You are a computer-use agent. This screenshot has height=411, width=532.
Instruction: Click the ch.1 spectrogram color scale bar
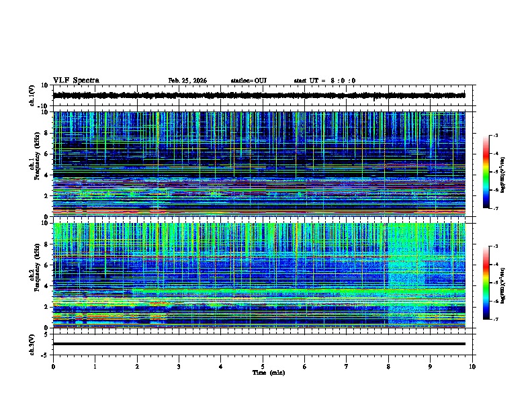pos(486,172)
